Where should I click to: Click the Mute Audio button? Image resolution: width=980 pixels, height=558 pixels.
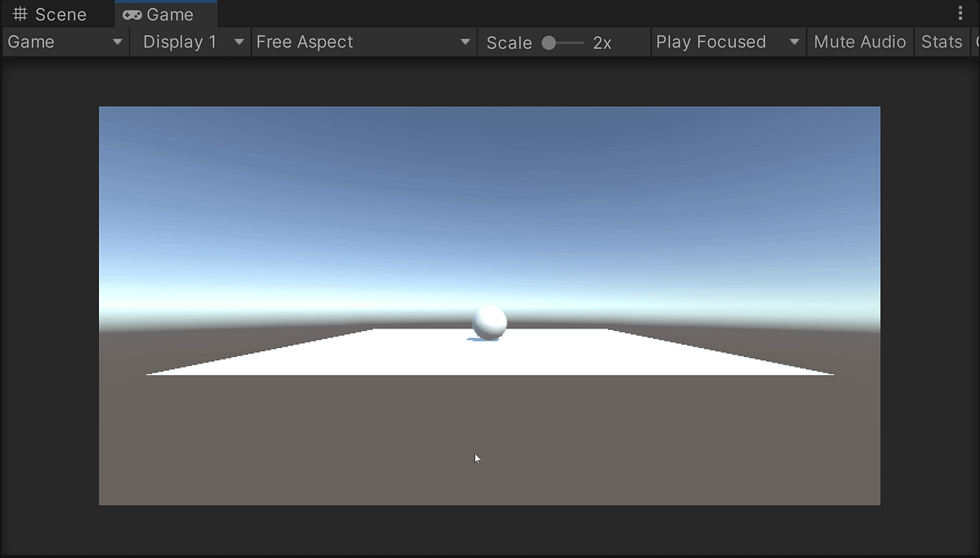pyautogui.click(x=859, y=42)
